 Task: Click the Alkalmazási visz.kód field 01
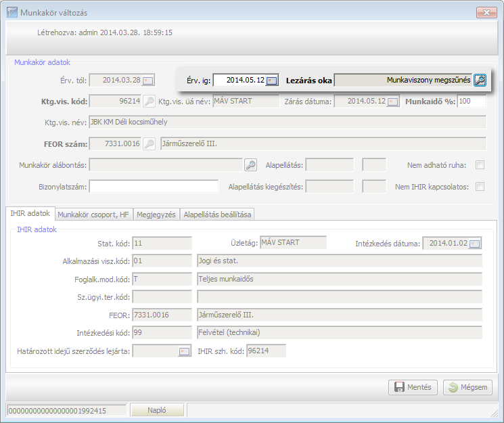(x=162, y=261)
